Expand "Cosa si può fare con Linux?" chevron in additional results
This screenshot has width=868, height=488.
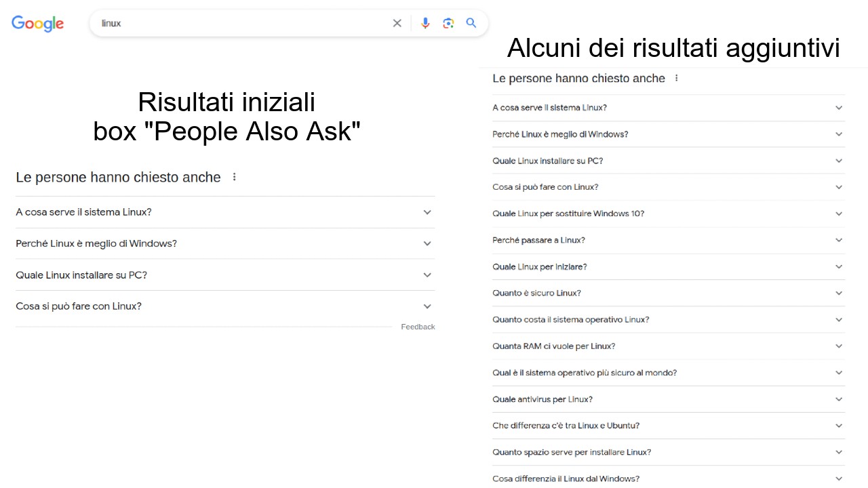pyautogui.click(x=839, y=187)
